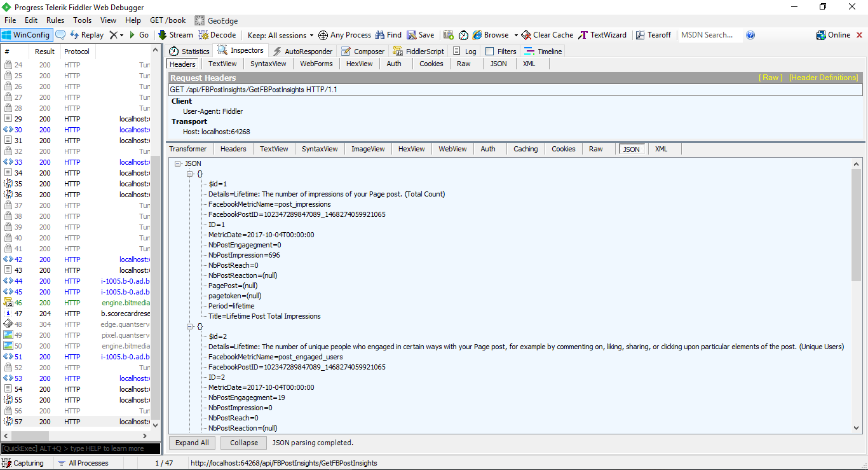
Task: Open the Statistics tab
Action: coord(189,51)
